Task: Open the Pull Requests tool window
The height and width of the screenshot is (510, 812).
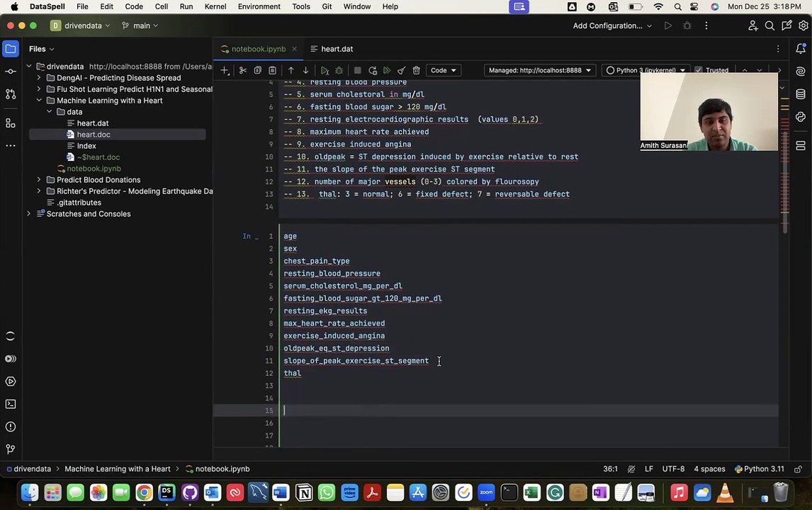Action: coord(11,94)
